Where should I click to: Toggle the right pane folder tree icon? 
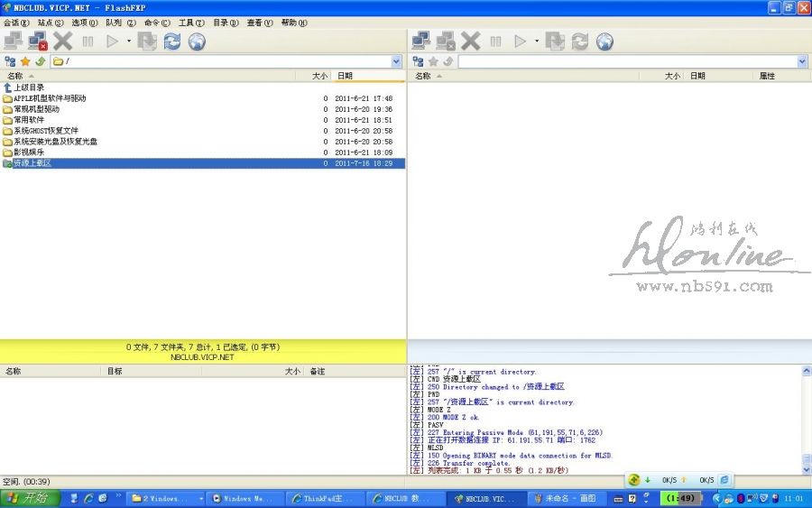[x=418, y=61]
